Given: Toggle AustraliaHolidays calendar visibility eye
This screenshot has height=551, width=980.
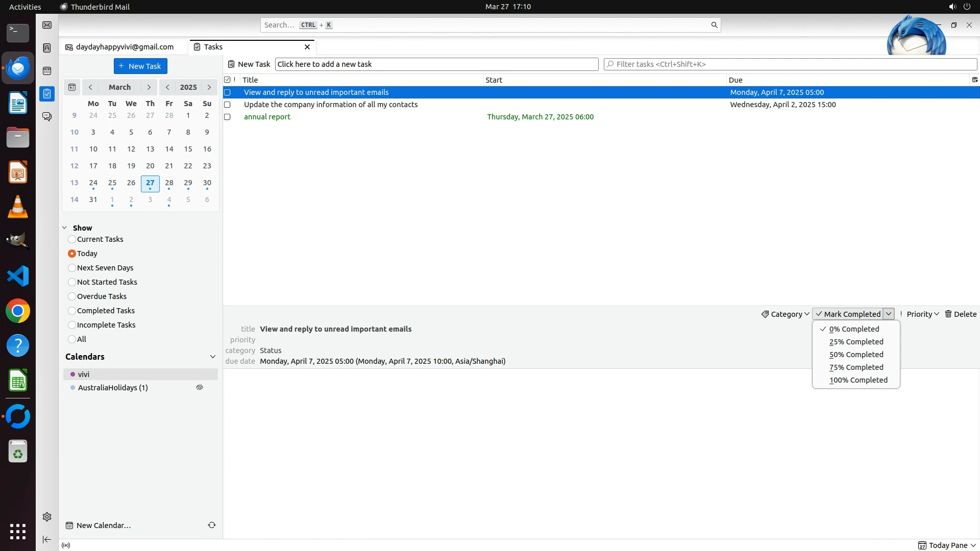Looking at the screenshot, I should pyautogui.click(x=200, y=388).
